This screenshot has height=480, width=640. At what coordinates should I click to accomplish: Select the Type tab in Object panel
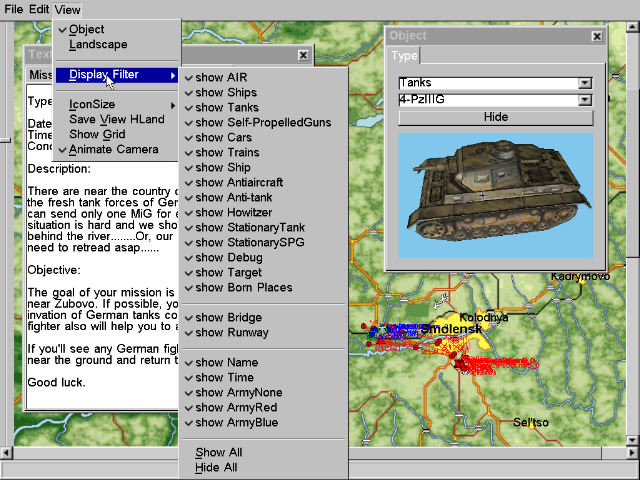tap(404, 55)
